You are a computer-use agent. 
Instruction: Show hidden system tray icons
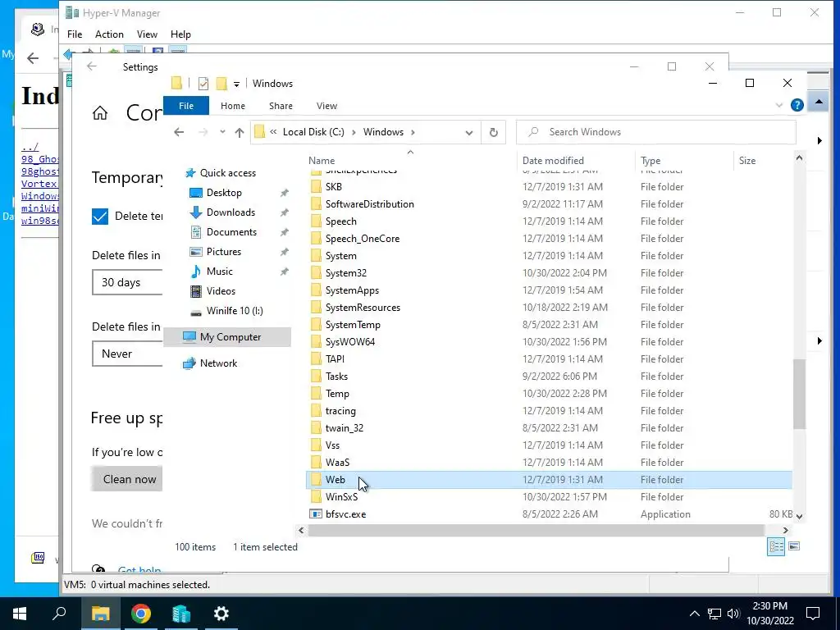(x=694, y=614)
